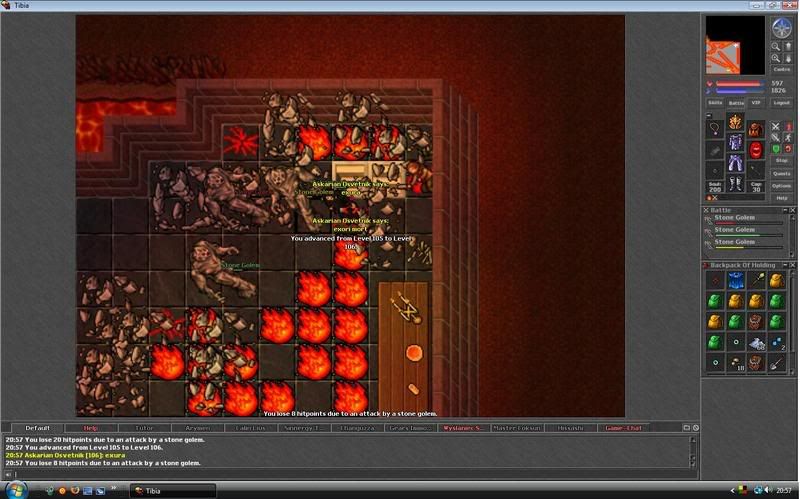Click the boots equipment slot
The width and height of the screenshot is (800, 499).
click(x=735, y=184)
